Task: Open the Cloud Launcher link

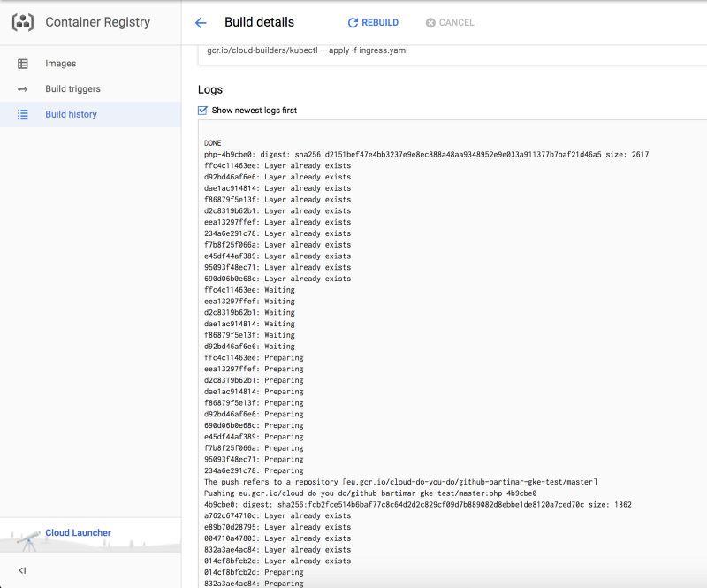Action: pos(78,532)
